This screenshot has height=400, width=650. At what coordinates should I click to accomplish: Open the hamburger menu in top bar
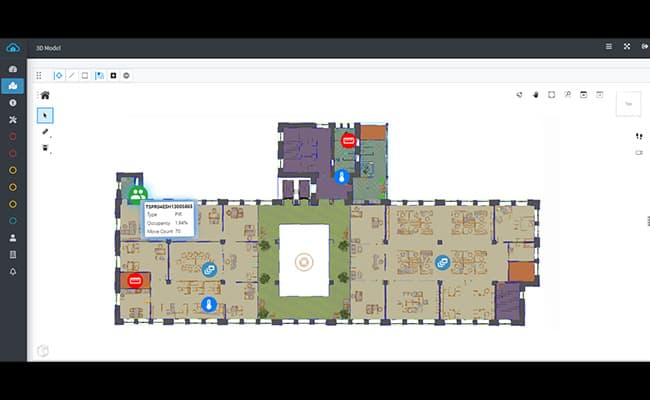pos(609,47)
